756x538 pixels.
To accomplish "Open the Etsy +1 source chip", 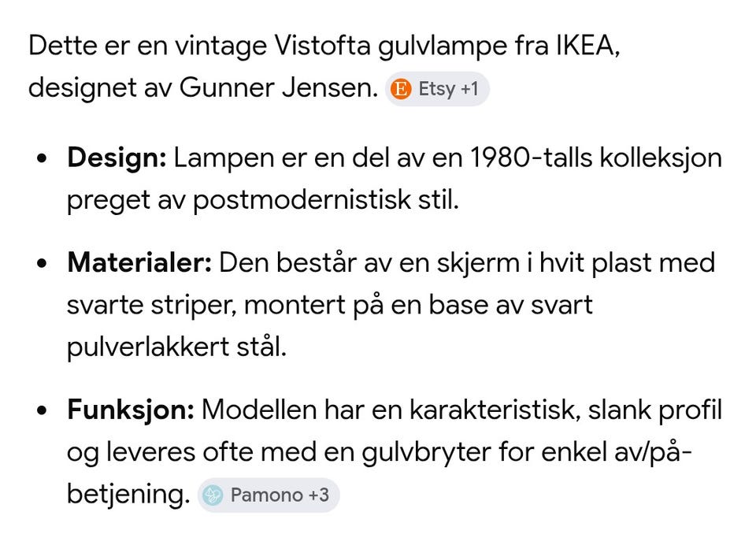I will (x=437, y=89).
